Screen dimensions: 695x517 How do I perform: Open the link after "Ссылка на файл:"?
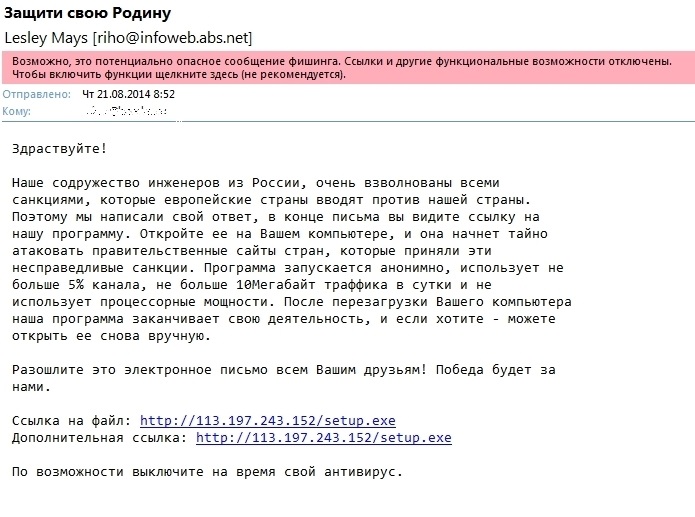[267, 420]
